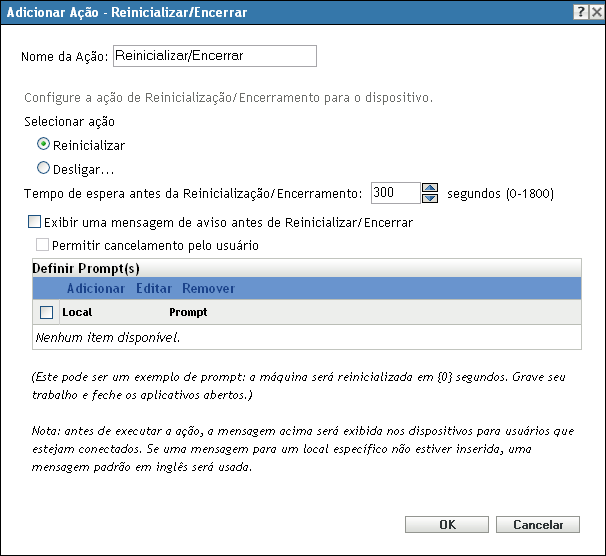Select the Reinicializar radio option
The image size is (606, 556).
(x=43, y=145)
